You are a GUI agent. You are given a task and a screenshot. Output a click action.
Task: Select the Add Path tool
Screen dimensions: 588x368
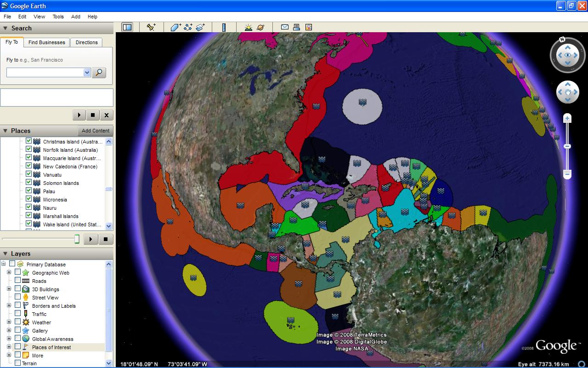(188, 28)
